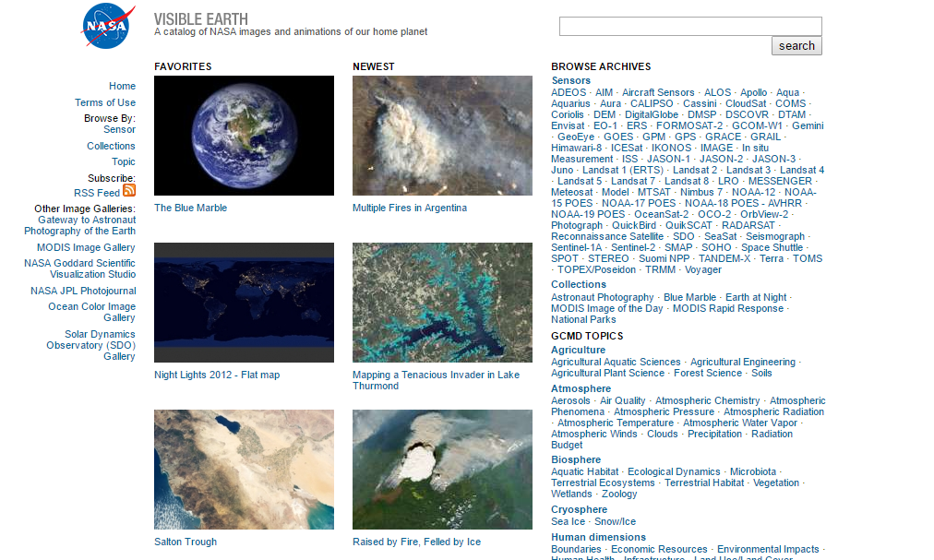The image size is (934, 560).
Task: Open the RSS Feed text link
Action: point(97,193)
